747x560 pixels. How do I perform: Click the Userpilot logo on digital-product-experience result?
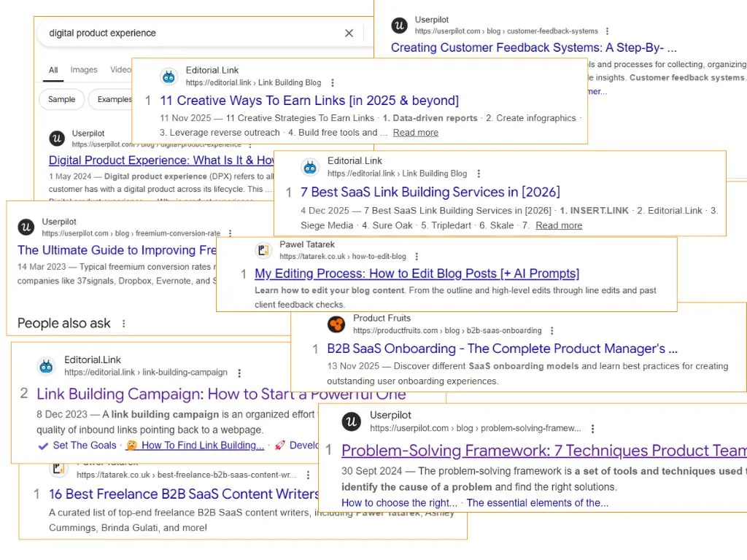coord(57,139)
